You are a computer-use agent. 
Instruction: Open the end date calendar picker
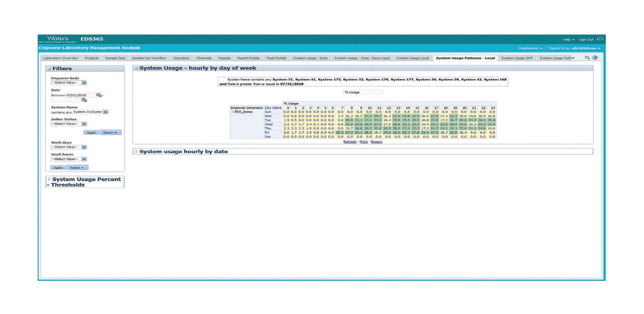[x=84, y=100]
